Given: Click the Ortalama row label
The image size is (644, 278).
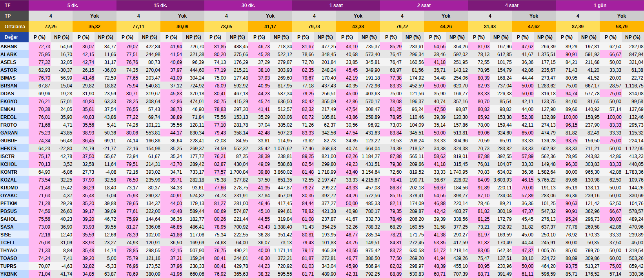Looking at the screenshot, I should pos(14,27).
